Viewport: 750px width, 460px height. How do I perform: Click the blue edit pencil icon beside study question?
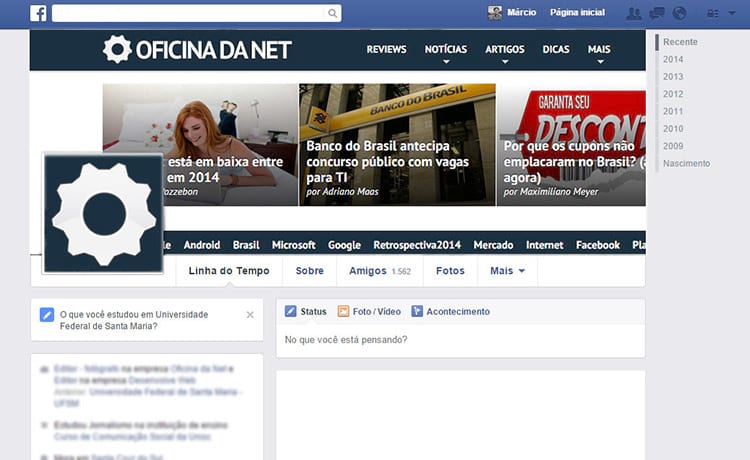[46, 315]
